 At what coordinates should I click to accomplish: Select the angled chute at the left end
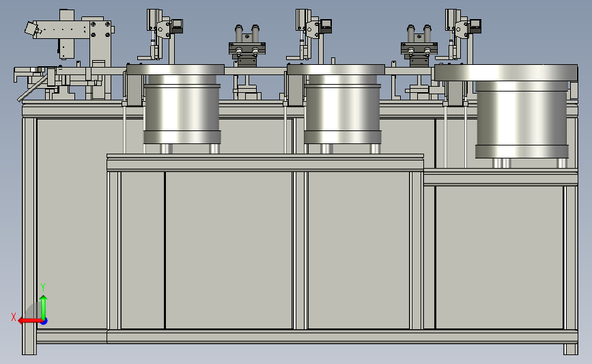[33, 88]
